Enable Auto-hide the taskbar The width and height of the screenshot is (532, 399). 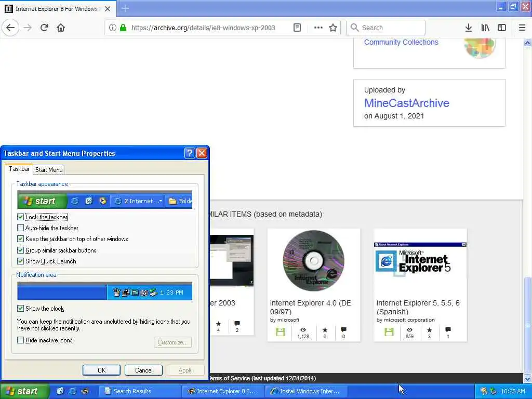[x=20, y=228]
